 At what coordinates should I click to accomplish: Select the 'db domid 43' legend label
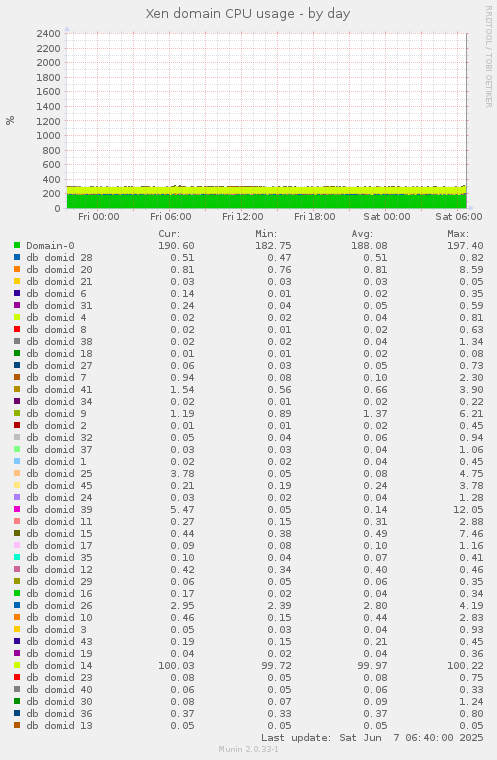click(59, 642)
